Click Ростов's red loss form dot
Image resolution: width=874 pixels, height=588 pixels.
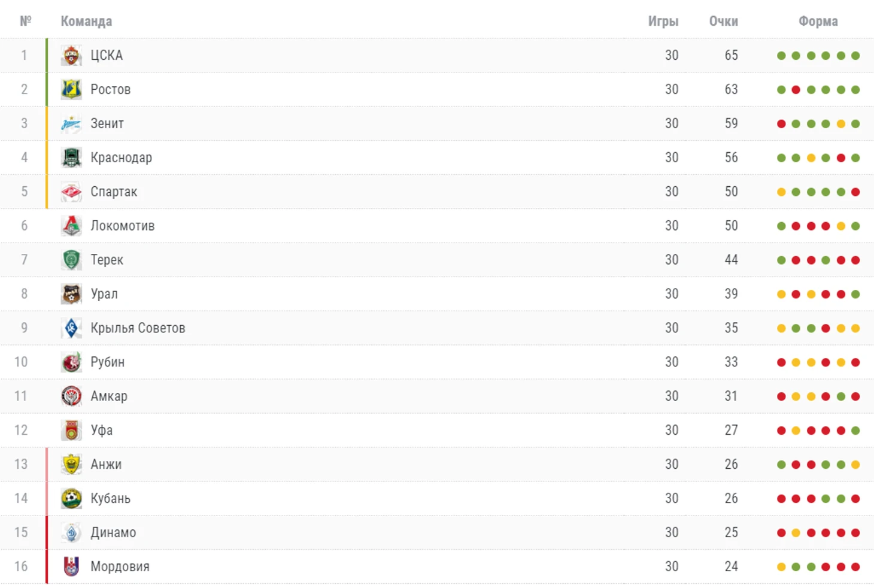[796, 90]
